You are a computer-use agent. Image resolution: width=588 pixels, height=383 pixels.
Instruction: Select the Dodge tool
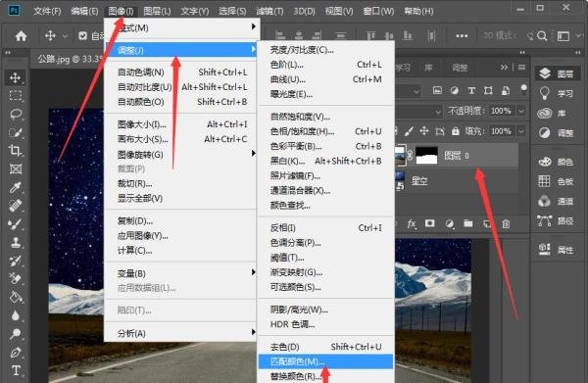click(16, 334)
